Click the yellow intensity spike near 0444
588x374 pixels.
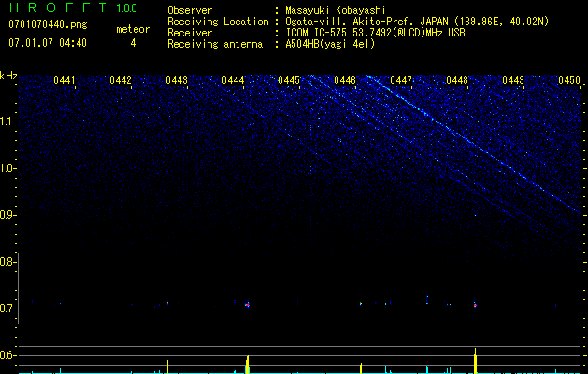click(247, 365)
